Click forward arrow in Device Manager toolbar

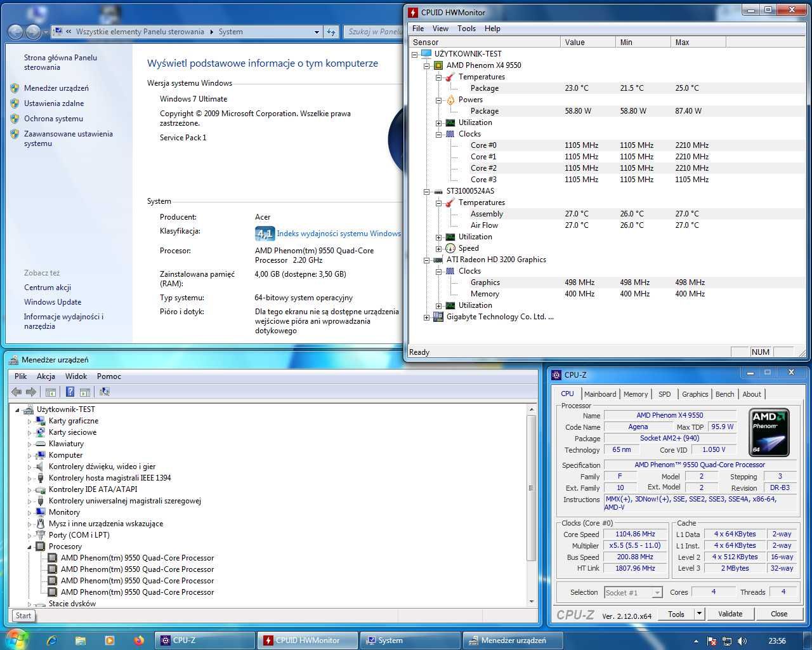pos(30,392)
